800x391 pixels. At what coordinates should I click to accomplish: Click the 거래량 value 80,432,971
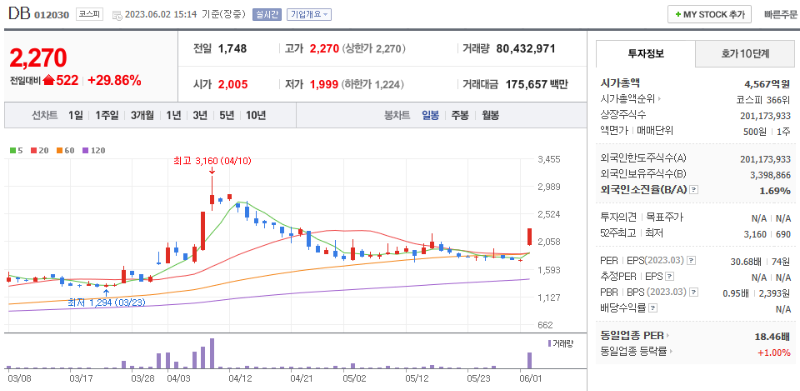(x=526, y=49)
